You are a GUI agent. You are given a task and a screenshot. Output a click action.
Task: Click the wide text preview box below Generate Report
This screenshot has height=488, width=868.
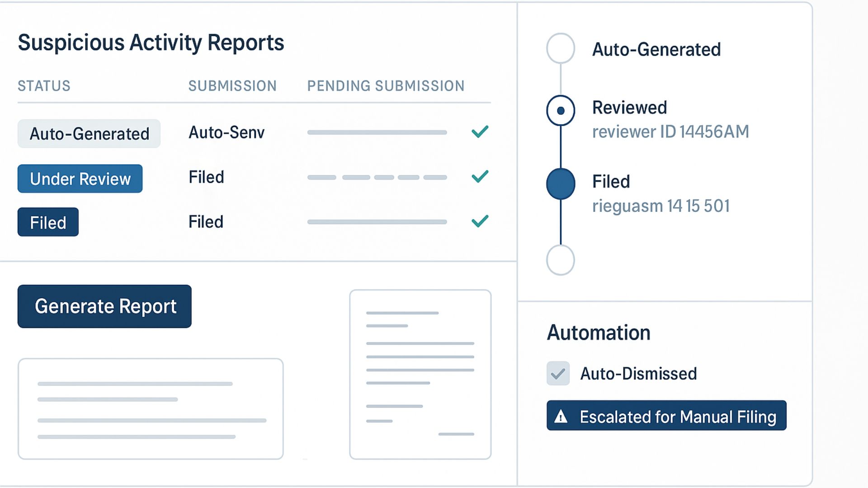151,409
